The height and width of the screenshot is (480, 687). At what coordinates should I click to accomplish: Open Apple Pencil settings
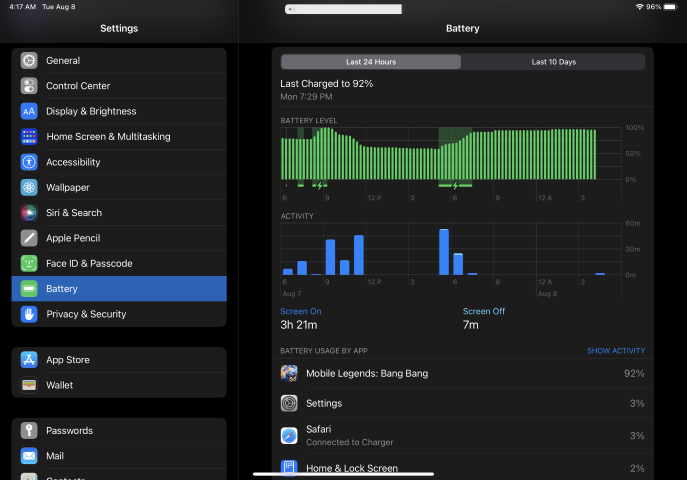119,238
